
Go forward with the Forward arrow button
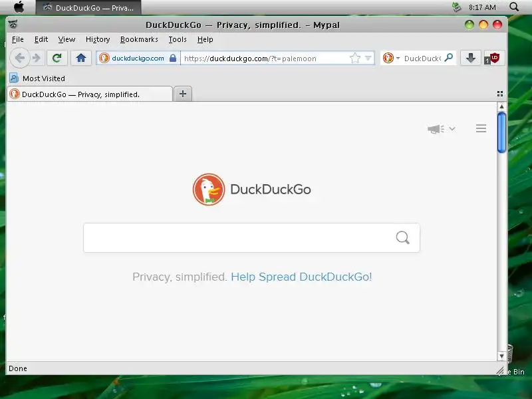[x=37, y=58]
